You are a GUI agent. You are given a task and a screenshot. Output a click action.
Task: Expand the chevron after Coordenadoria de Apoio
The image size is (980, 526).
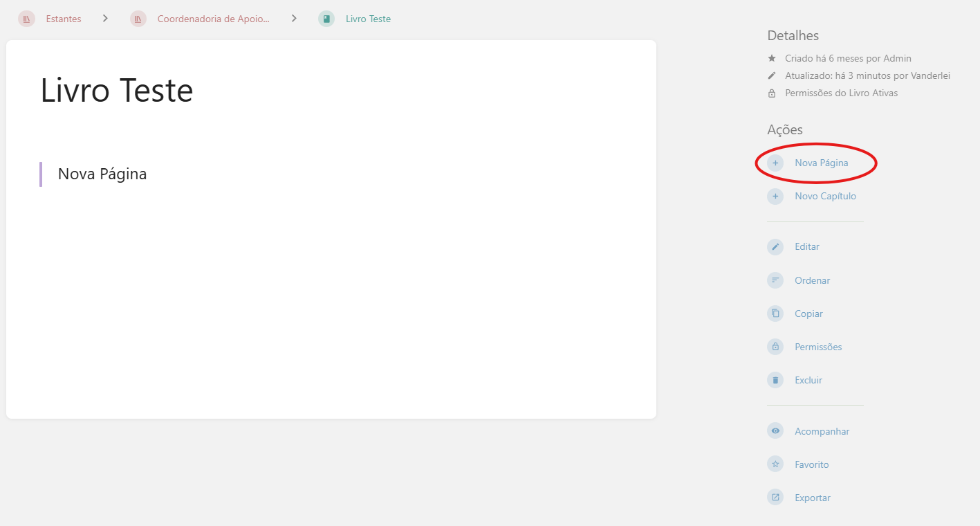(294, 19)
